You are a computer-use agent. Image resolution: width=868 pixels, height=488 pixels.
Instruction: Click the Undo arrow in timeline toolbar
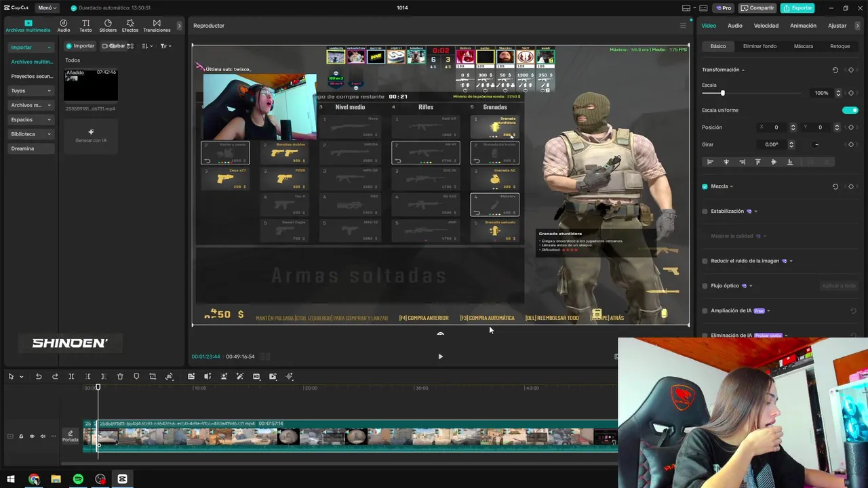tap(39, 376)
